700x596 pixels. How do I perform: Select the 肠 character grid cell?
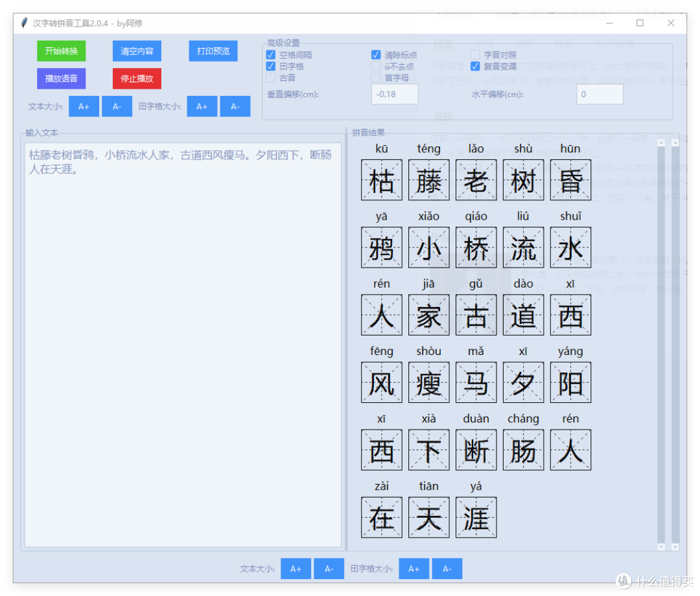click(523, 450)
